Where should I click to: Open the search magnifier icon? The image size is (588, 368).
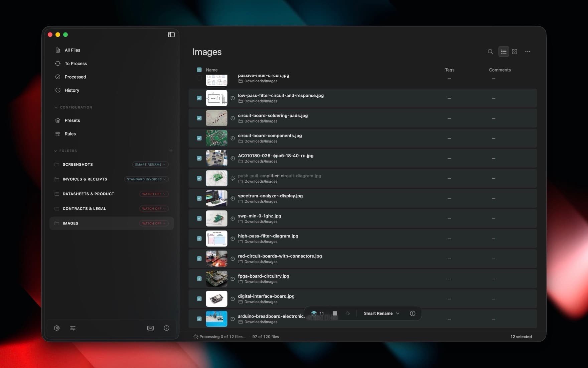(490, 52)
